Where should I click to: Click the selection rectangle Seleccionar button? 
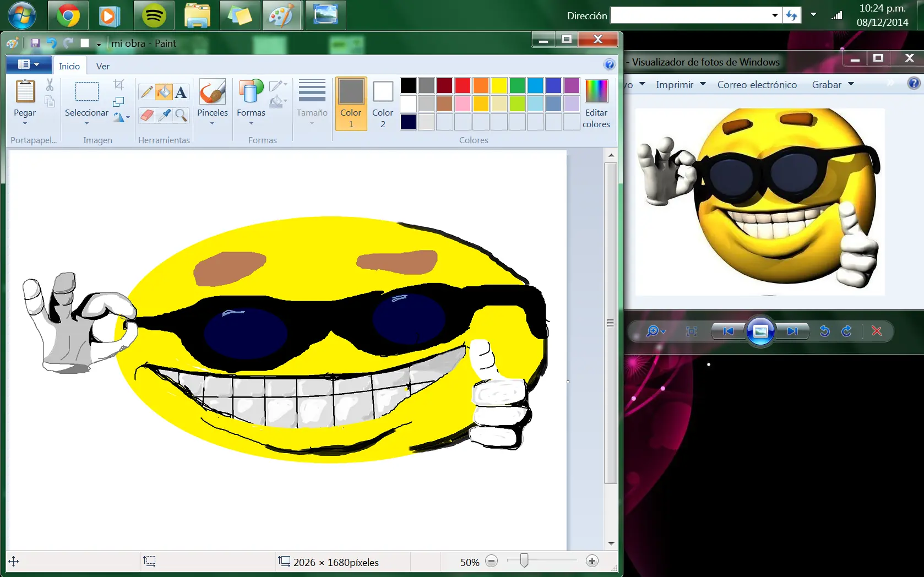point(86,91)
